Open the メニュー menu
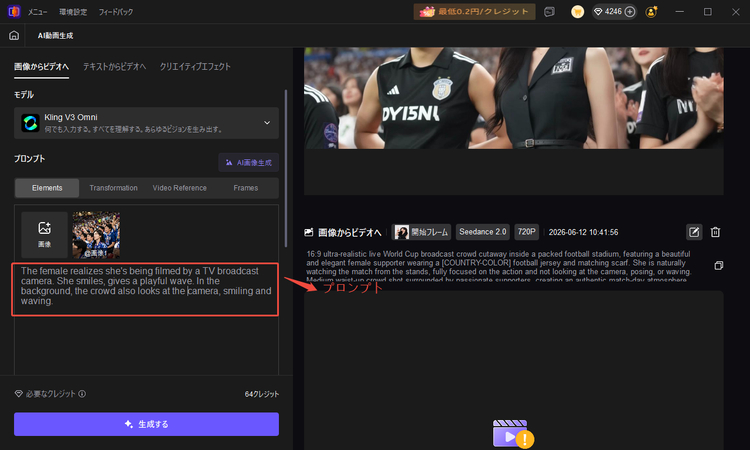 coord(37,12)
